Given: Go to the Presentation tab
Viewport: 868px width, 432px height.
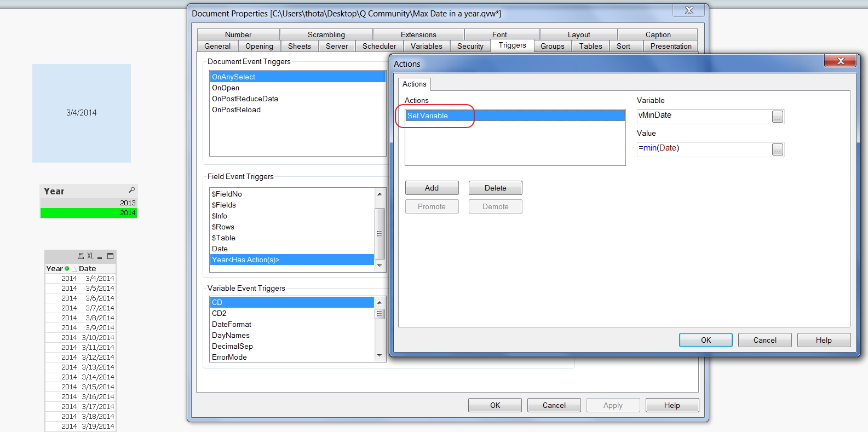Looking at the screenshot, I should pyautogui.click(x=671, y=46).
